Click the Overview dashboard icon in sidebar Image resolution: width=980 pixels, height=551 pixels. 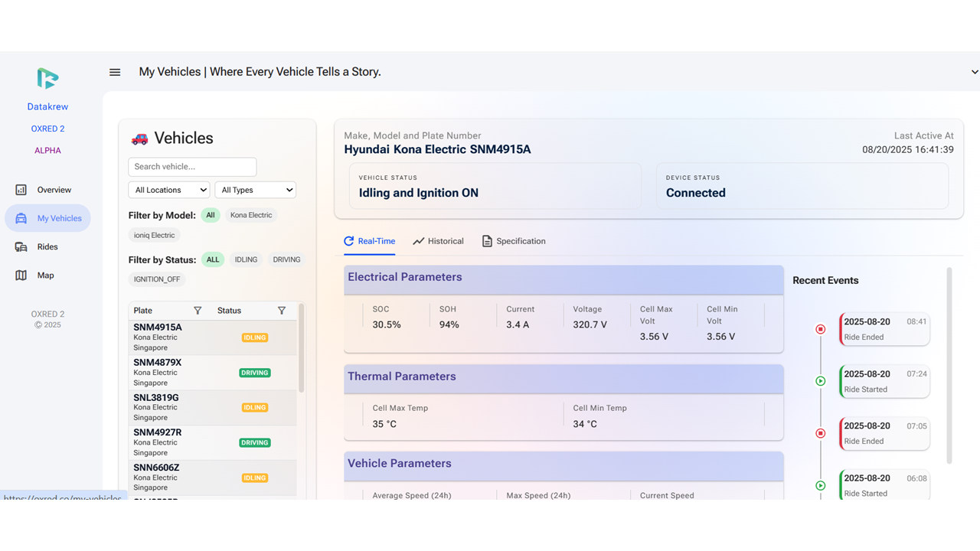tap(21, 190)
